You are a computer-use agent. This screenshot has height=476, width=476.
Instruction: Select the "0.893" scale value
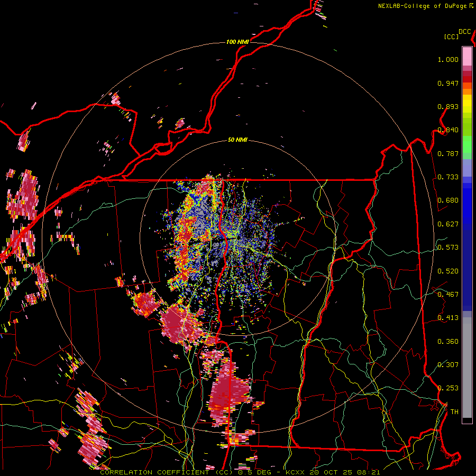[448, 106]
